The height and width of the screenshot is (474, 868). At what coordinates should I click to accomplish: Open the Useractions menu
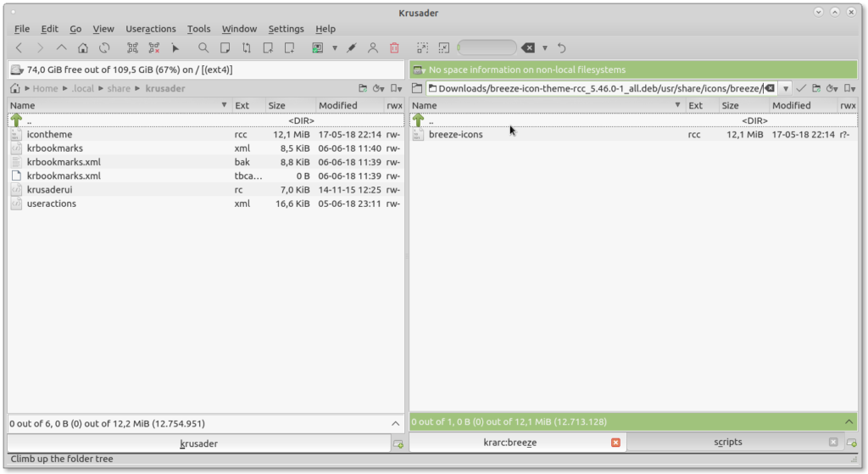pos(151,29)
